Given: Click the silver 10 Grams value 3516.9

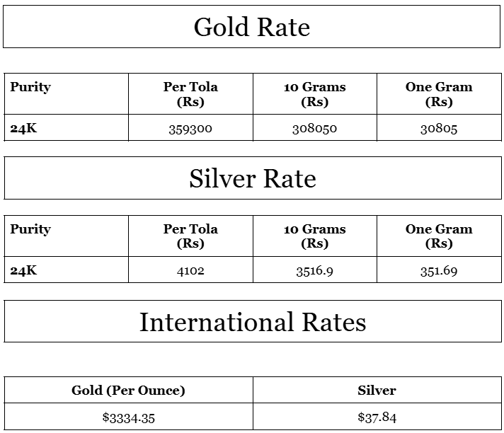Looking at the screenshot, I should pos(314,271).
